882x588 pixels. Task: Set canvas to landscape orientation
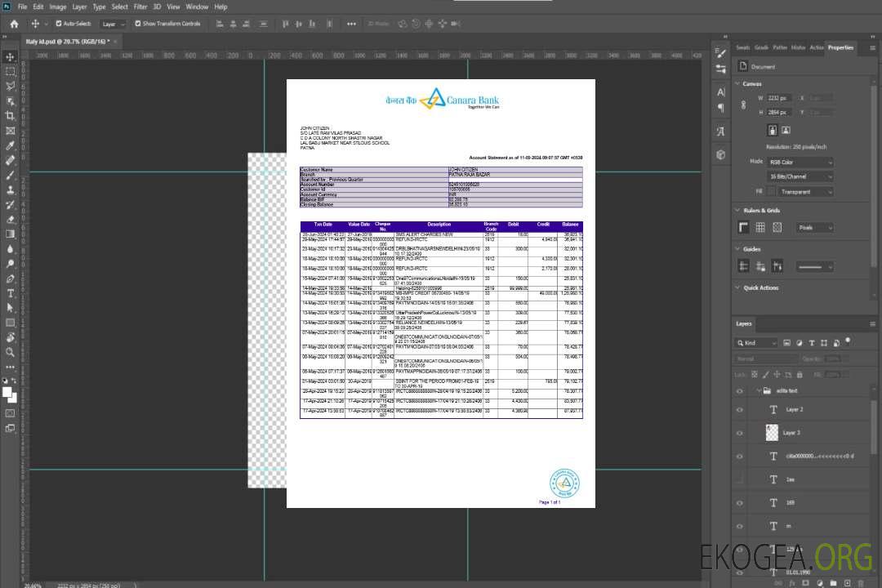[786, 131]
